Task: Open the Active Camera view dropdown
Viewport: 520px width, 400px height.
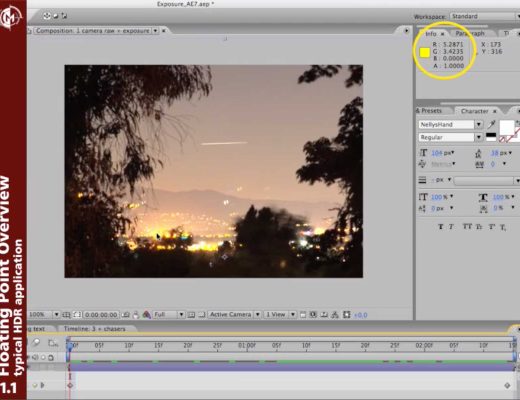Action: point(257,315)
